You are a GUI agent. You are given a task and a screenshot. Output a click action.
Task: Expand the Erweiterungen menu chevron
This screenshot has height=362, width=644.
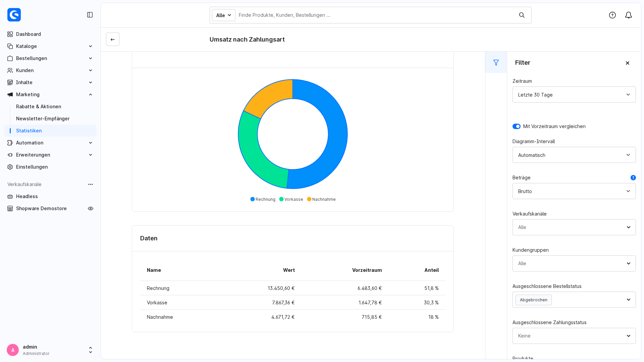point(91,155)
